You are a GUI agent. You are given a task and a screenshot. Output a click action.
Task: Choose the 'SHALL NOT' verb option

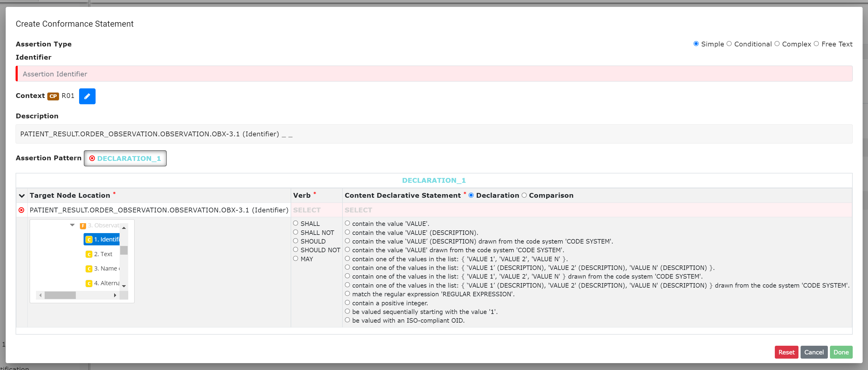click(x=296, y=232)
